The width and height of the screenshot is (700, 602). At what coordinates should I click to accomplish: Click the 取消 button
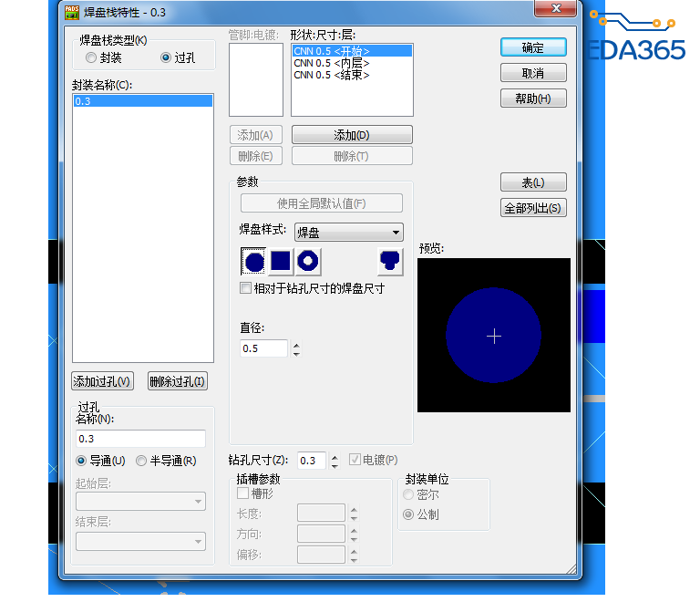pos(533,73)
